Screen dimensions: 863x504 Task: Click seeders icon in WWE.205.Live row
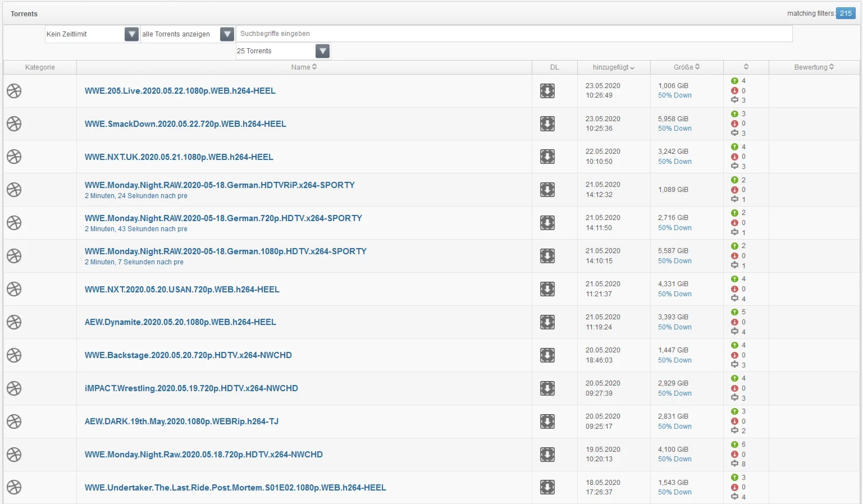[x=734, y=81]
